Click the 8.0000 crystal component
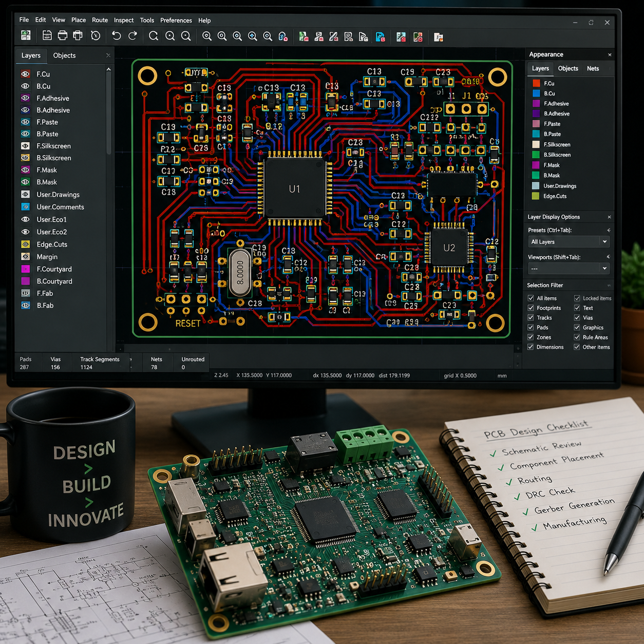644x644 pixels. tap(240, 272)
